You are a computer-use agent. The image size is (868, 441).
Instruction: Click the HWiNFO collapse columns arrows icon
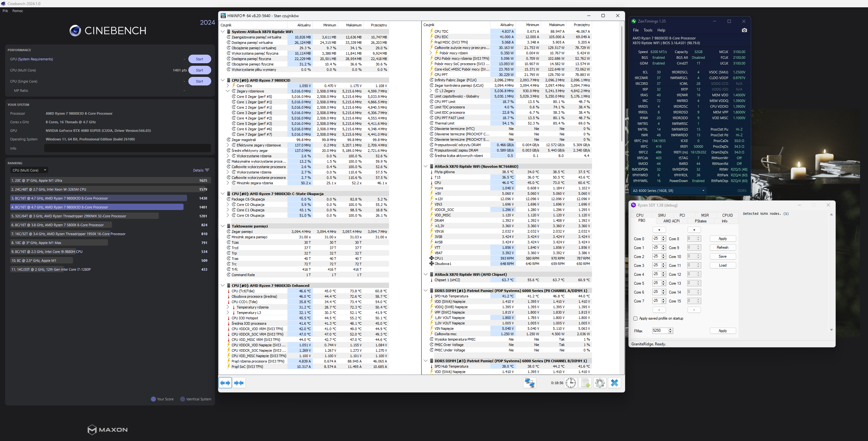tap(239, 383)
